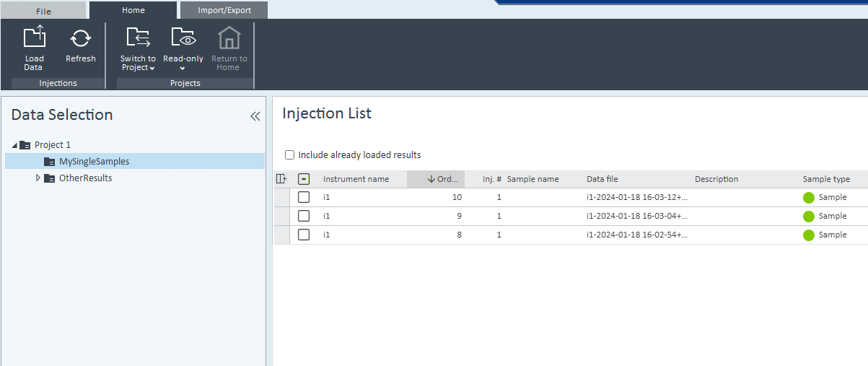Check the injection row with order 9
This screenshot has height=366, width=868.
pyautogui.click(x=304, y=216)
